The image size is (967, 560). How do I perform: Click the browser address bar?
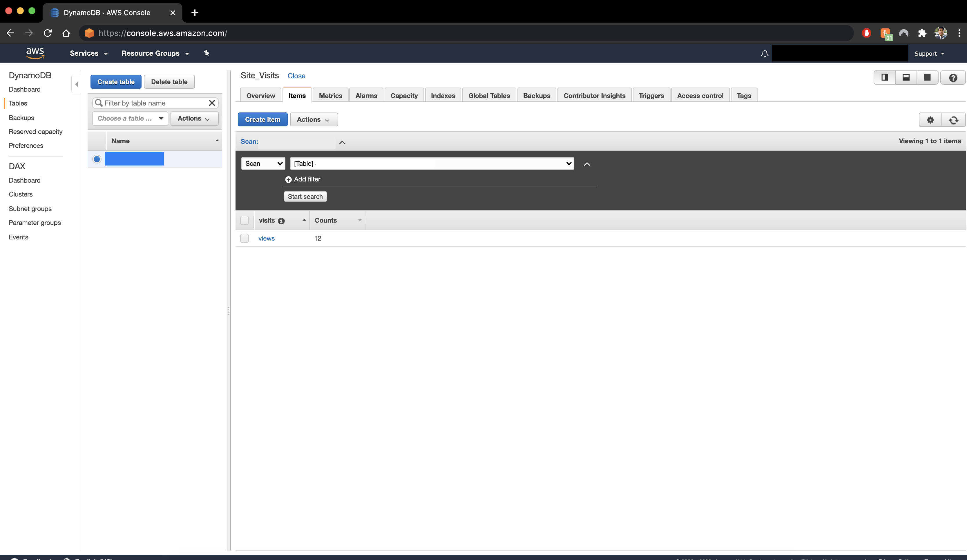tap(466, 33)
